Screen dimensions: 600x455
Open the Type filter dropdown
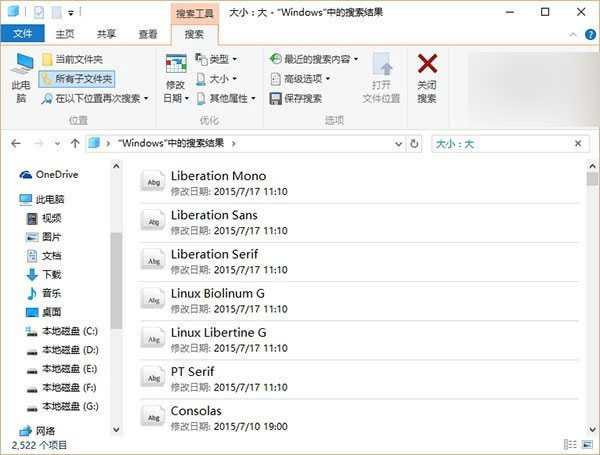(216, 59)
